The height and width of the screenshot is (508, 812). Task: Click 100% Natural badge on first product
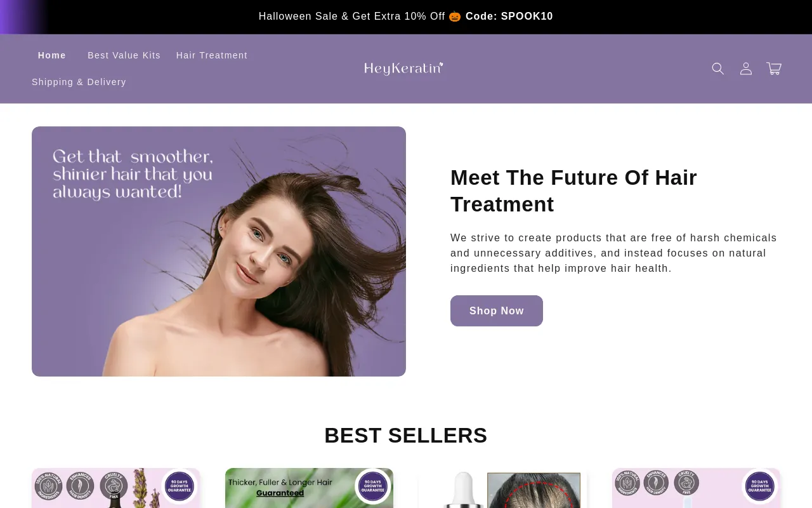point(48,486)
